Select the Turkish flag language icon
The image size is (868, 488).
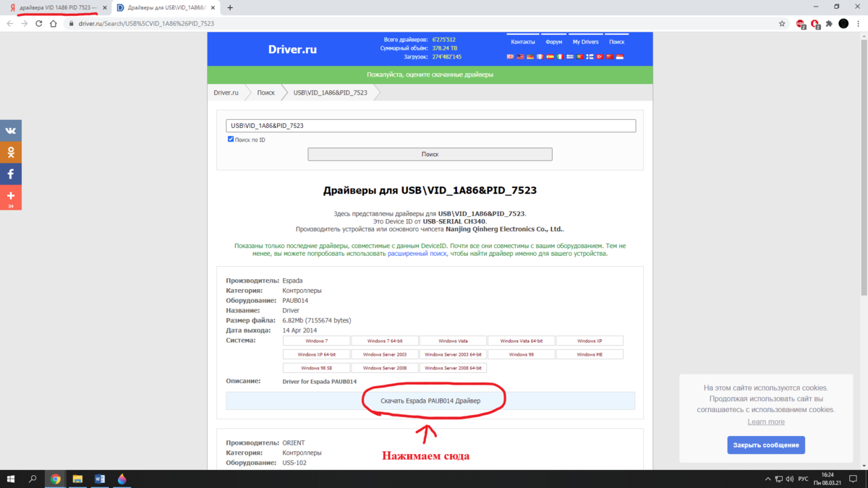(x=600, y=56)
